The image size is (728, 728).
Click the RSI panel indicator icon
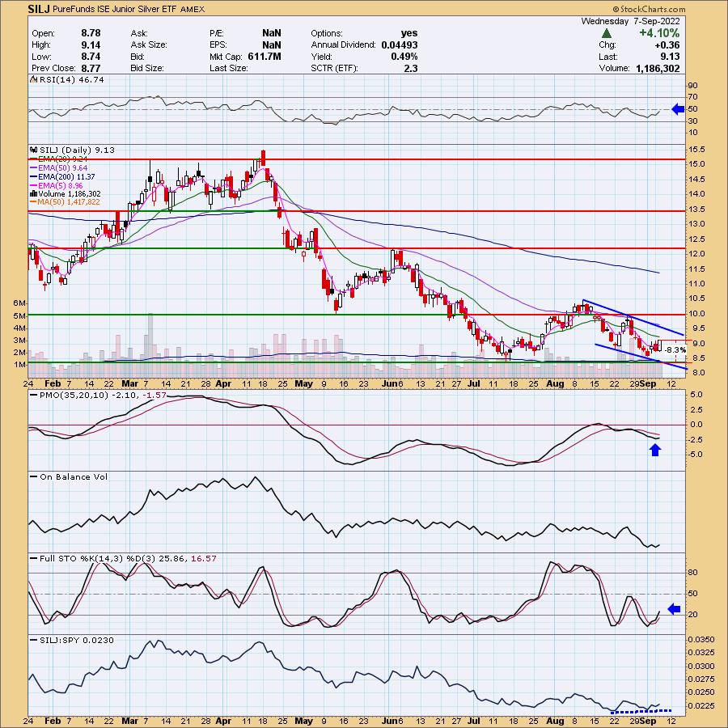coord(34,79)
